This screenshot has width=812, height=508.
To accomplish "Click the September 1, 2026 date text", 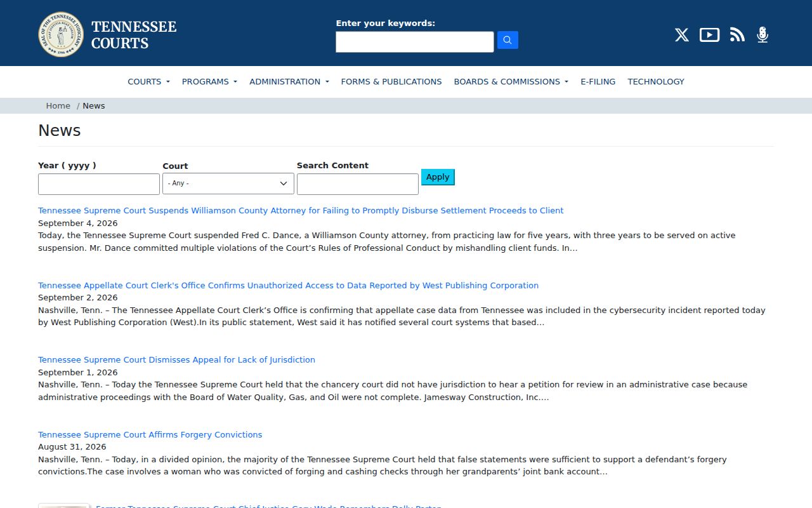I will tap(78, 372).
